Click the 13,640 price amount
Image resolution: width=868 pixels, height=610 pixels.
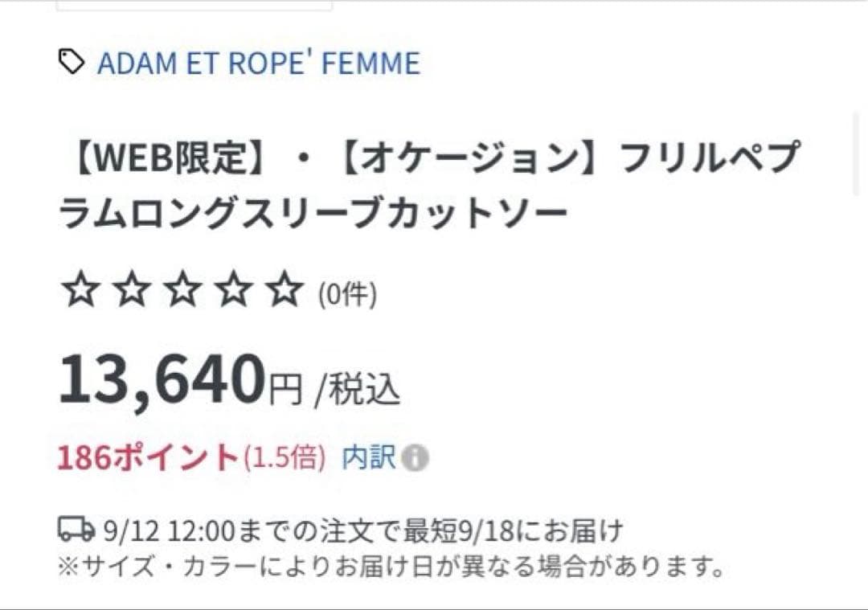(162, 379)
